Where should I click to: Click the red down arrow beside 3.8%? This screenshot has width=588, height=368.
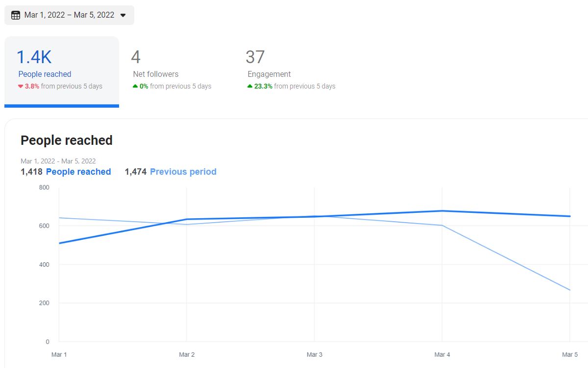21,87
